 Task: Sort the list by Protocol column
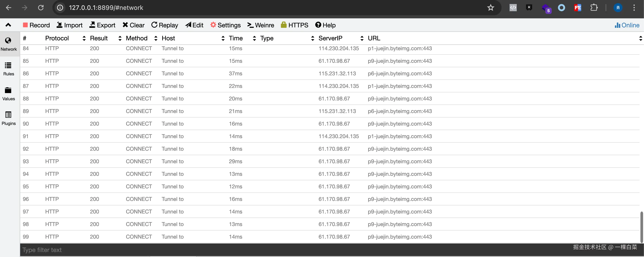(x=57, y=38)
